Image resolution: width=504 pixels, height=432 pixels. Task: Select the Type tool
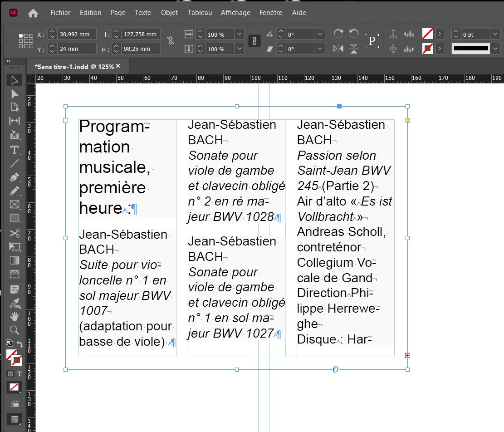[15, 150]
